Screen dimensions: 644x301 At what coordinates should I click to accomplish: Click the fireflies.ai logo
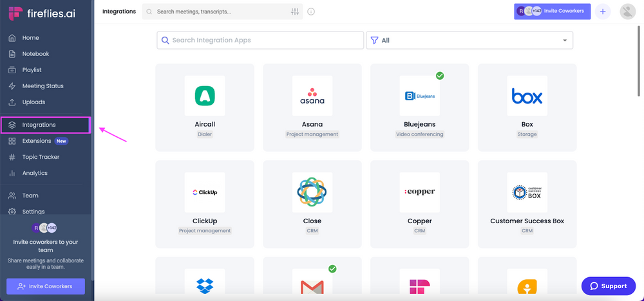42,14
